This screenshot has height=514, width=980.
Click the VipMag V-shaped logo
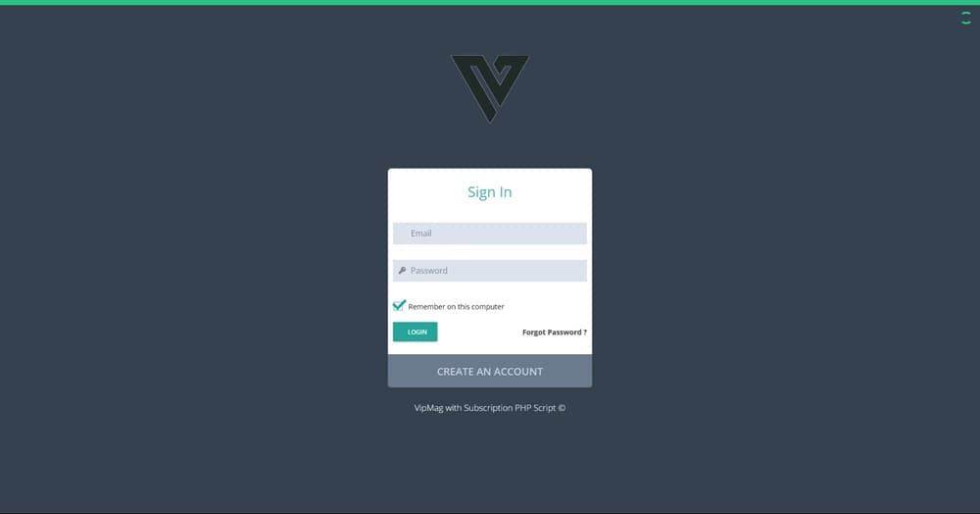[x=490, y=89]
